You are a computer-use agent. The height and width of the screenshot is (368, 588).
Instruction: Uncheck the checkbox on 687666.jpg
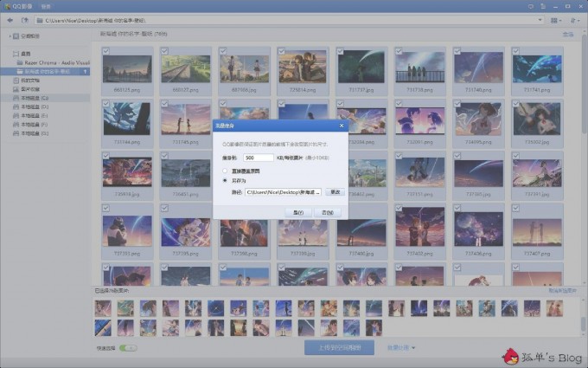[223, 51]
